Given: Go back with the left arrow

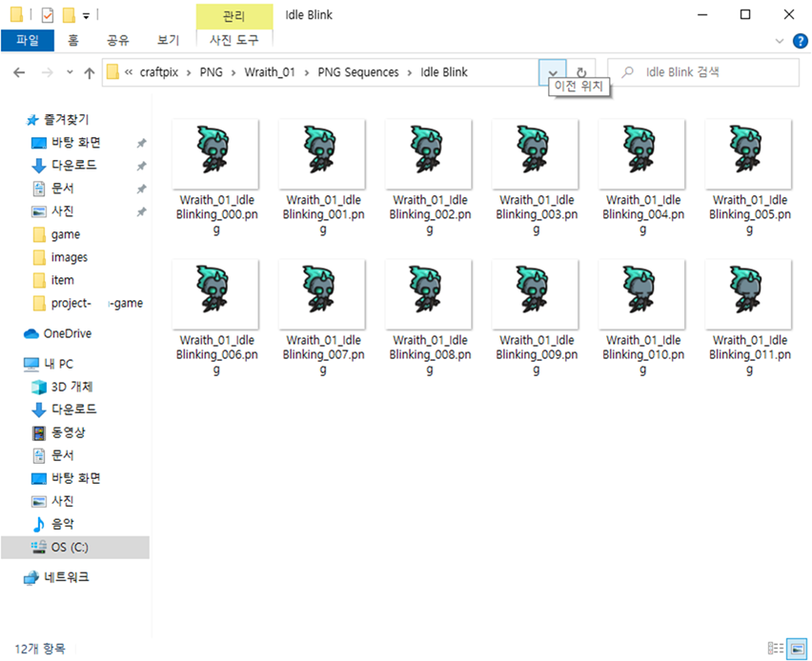Looking at the screenshot, I should 19,72.
